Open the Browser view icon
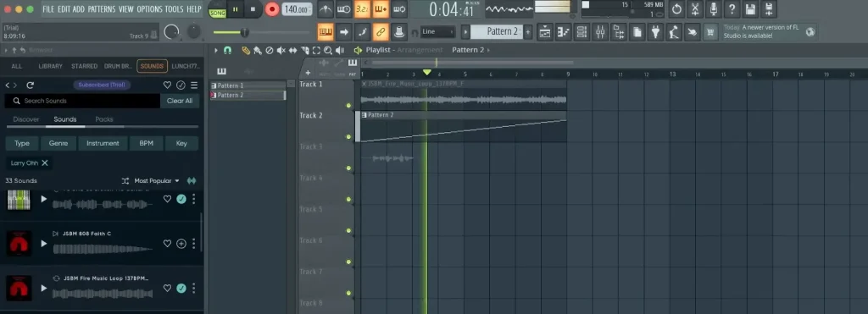868x314 pixels. pos(619,32)
